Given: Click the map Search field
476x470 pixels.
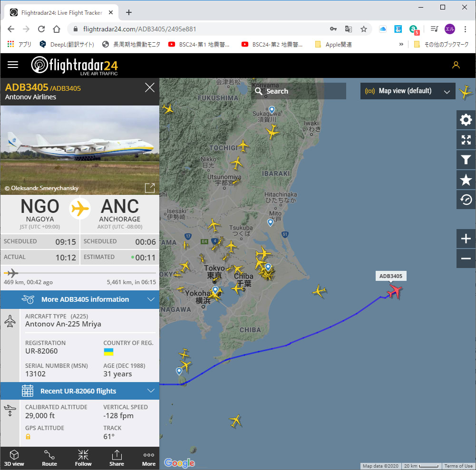Looking at the screenshot, I should 299,91.
